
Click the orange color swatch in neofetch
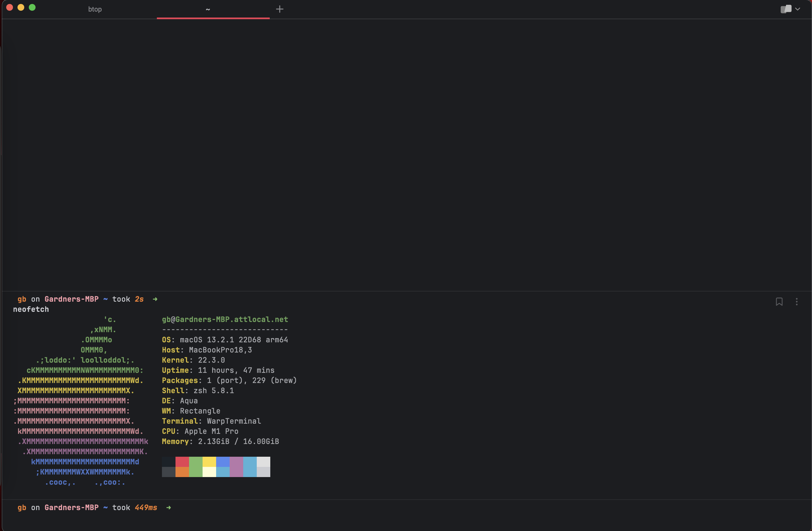182,472
